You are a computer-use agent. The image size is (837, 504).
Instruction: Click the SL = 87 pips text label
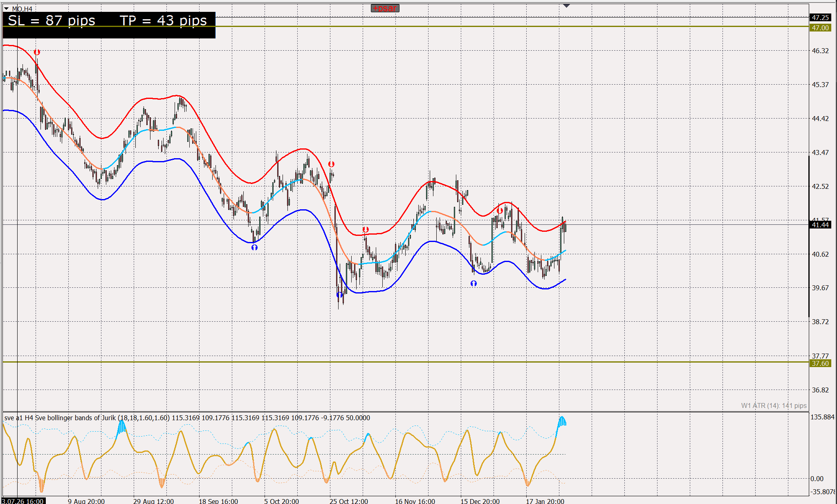coord(52,21)
